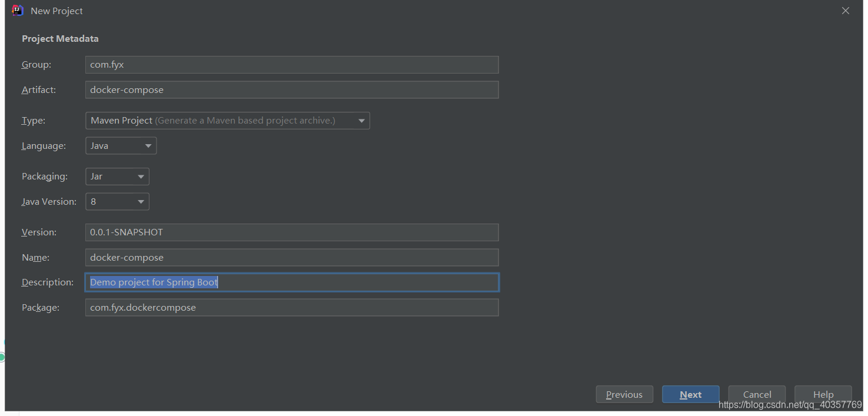Screen dimensions: 868x416
Task: Edit the Version field 0.0.1-SNAPSHOT
Action: [292, 232]
